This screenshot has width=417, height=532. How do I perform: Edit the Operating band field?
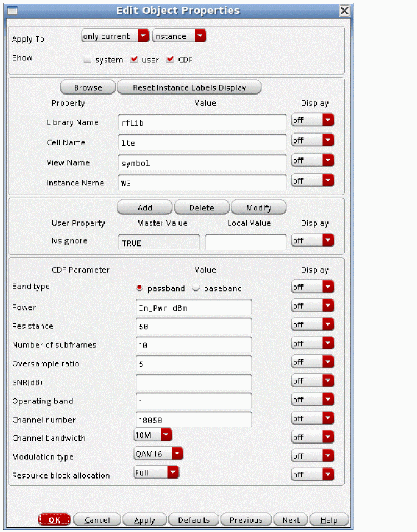[193, 401]
